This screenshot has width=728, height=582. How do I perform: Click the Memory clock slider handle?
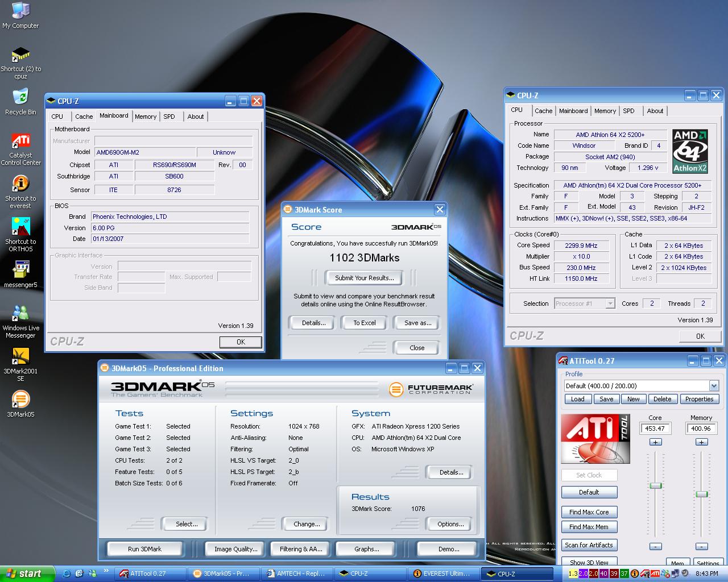pyautogui.click(x=702, y=494)
